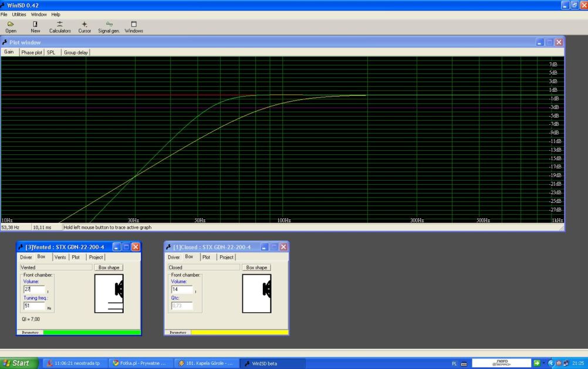Click the Windows toolbar icon
This screenshot has height=369, width=588.
(134, 27)
